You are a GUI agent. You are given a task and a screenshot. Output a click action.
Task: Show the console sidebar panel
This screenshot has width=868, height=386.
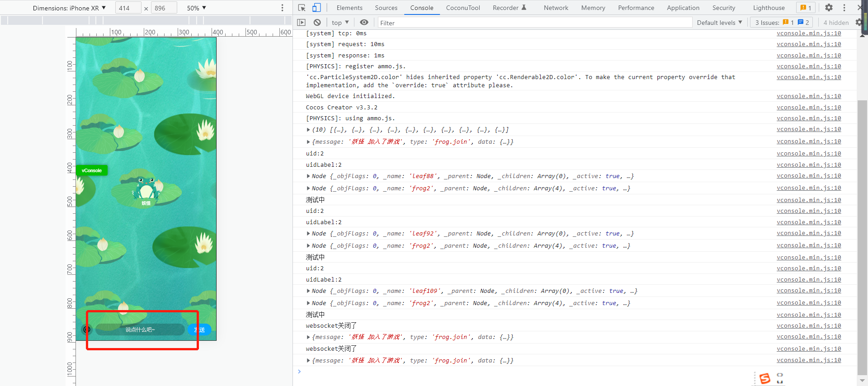[302, 23]
